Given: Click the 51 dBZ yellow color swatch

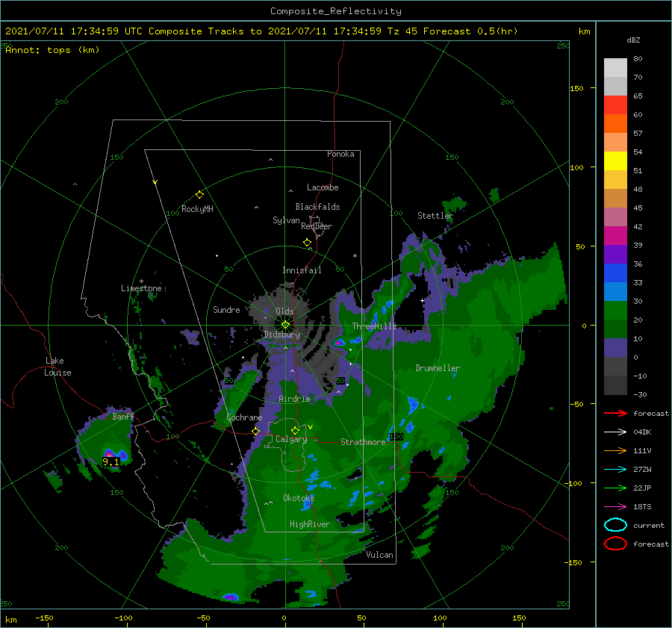Looking at the screenshot, I should pyautogui.click(x=615, y=161).
